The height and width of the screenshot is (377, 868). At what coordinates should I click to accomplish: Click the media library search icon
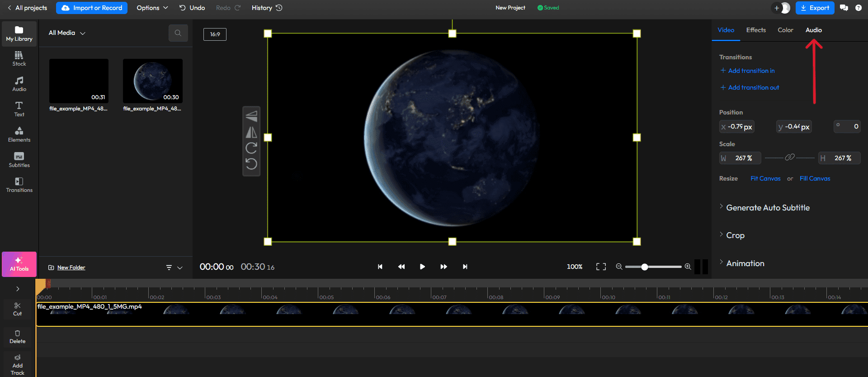point(178,33)
